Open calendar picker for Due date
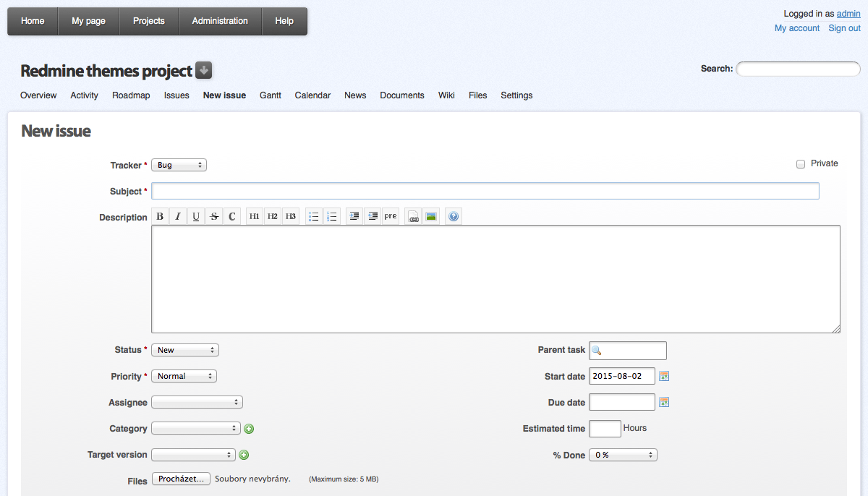This screenshot has height=496, width=868. pos(664,402)
